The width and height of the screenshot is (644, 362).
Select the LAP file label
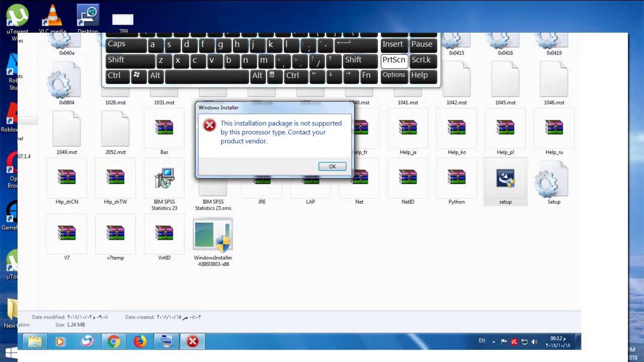click(x=310, y=202)
